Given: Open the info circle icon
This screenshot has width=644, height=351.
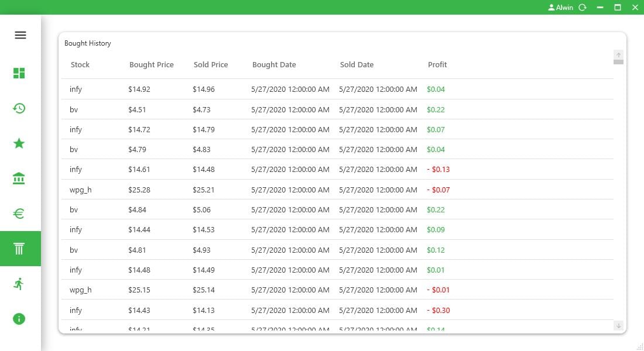Looking at the screenshot, I should coord(19,319).
